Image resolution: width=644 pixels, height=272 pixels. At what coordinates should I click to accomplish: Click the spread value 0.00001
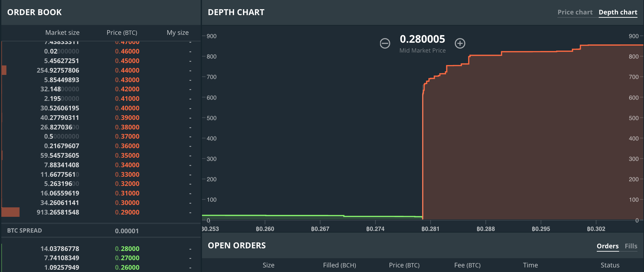127,231
